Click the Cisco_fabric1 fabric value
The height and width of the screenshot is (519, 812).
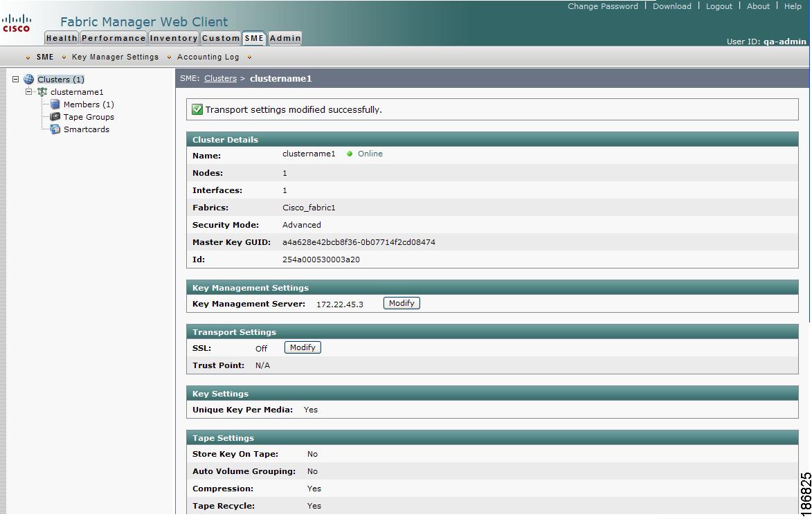[x=309, y=208]
